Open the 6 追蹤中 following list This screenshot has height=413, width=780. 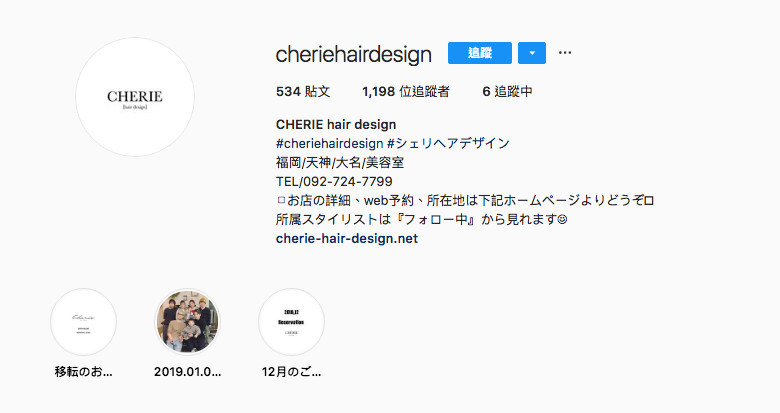click(507, 92)
